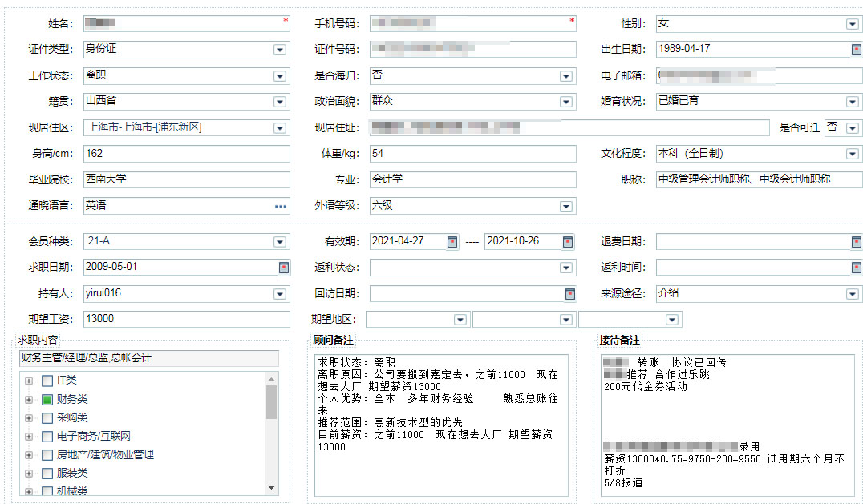The image size is (863, 504).
Task: Click inside the 顾问备注 text area
Action: point(441,426)
